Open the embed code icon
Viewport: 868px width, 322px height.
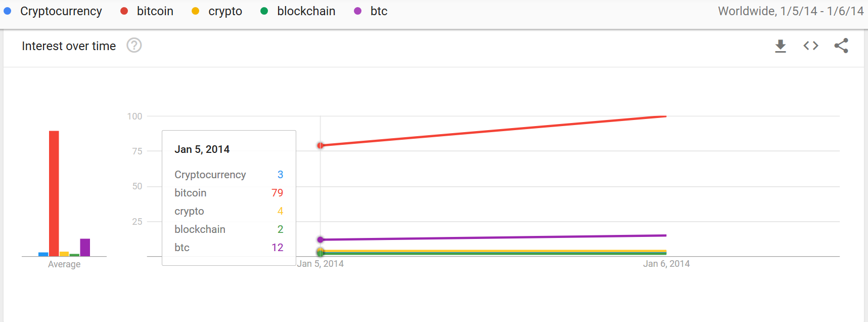click(811, 46)
